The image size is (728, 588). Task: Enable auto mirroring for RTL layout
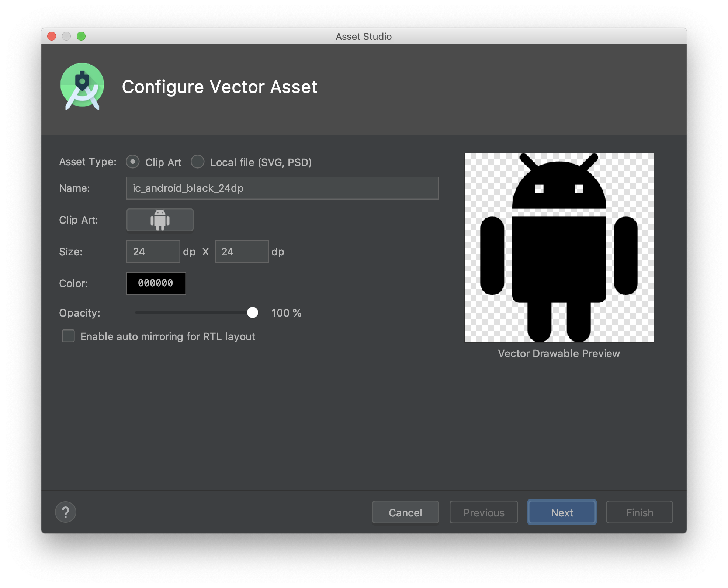68,336
